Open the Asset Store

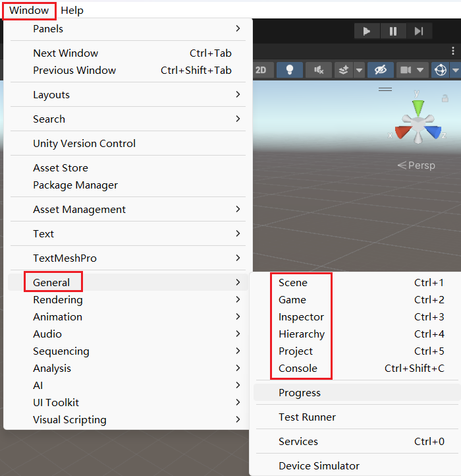tap(128, 168)
